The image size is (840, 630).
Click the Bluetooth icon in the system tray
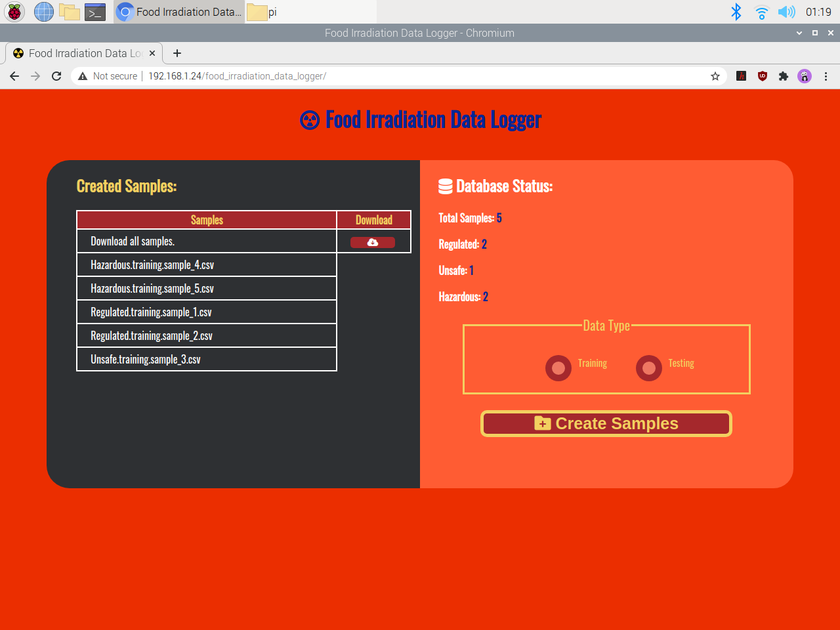pyautogui.click(x=736, y=11)
